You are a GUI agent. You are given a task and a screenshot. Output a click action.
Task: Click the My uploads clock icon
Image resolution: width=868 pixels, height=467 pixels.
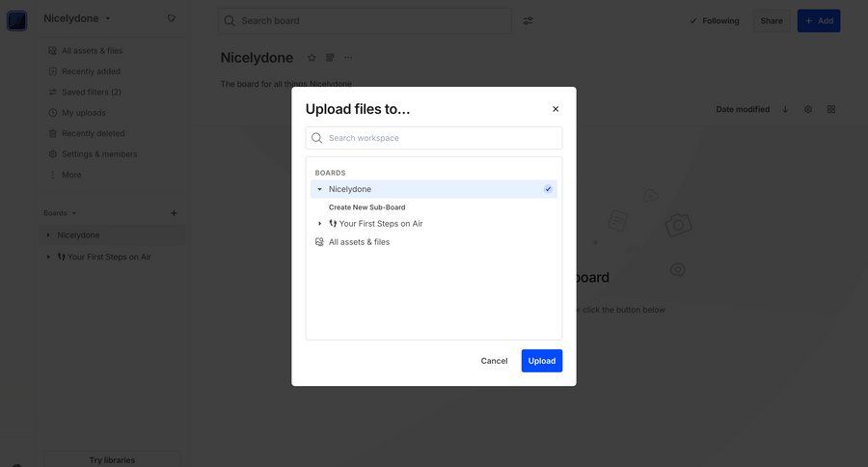(53, 113)
